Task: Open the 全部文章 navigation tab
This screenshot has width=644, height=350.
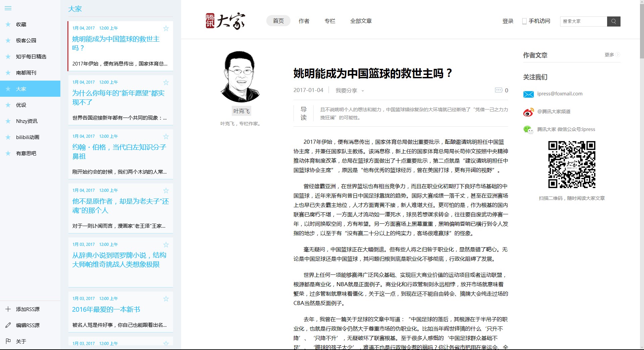Action: [361, 21]
